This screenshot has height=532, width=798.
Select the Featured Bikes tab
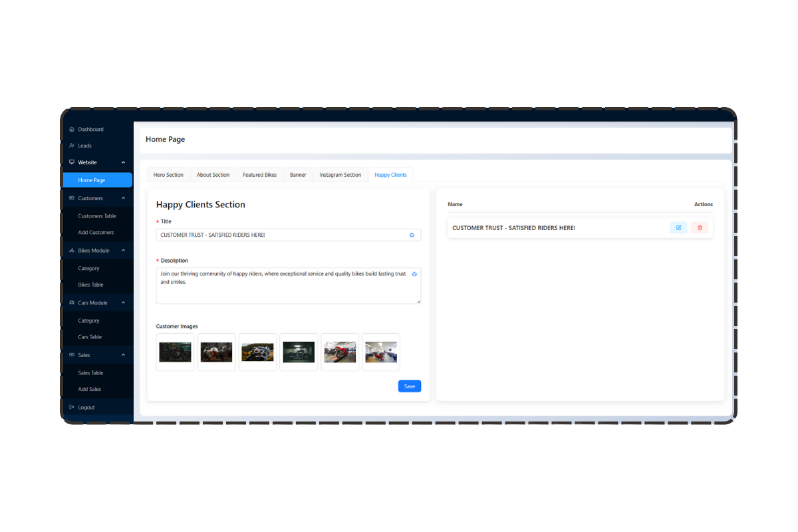[x=259, y=175]
